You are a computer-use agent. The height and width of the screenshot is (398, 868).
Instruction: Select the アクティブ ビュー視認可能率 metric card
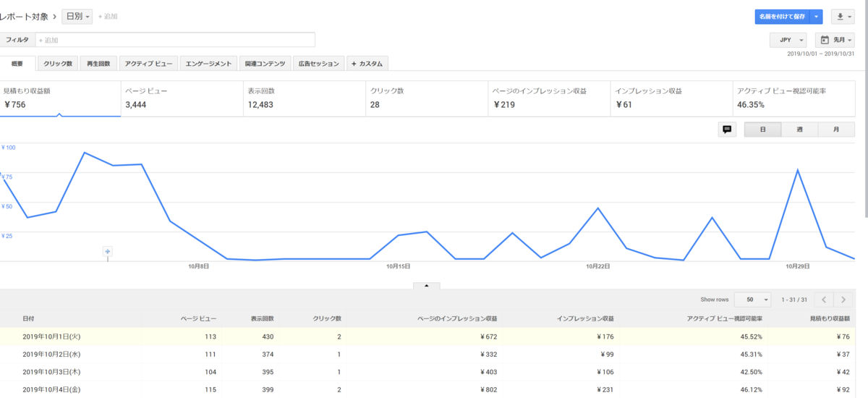(793, 98)
